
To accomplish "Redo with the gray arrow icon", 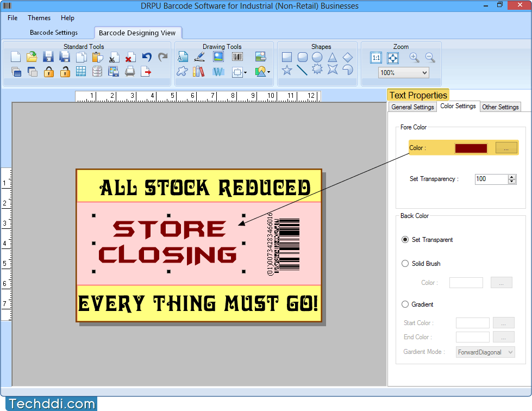I will [x=163, y=57].
